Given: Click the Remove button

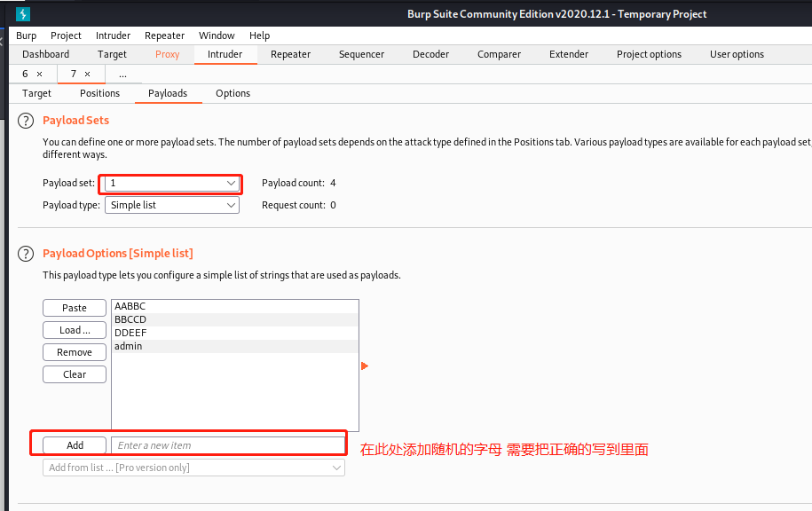Looking at the screenshot, I should coord(75,352).
